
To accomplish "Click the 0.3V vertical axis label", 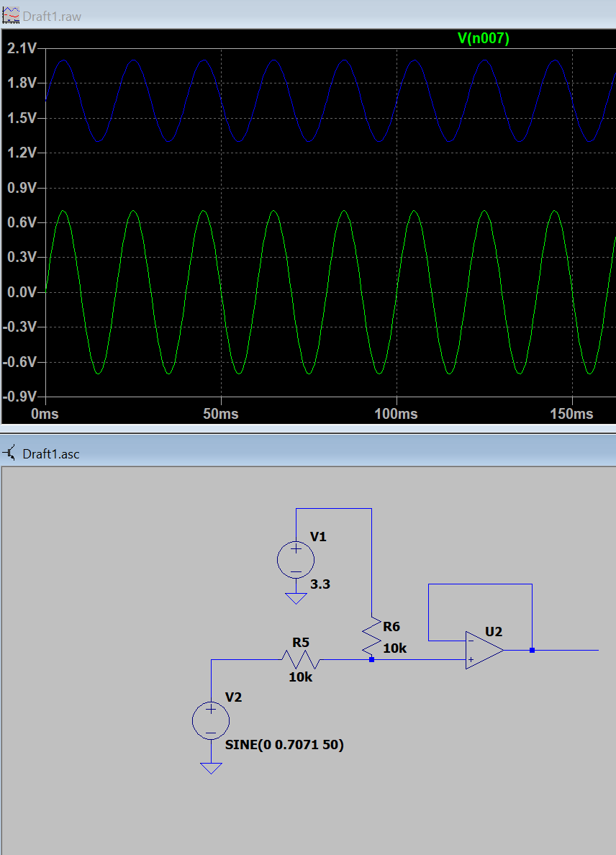I will [x=22, y=257].
